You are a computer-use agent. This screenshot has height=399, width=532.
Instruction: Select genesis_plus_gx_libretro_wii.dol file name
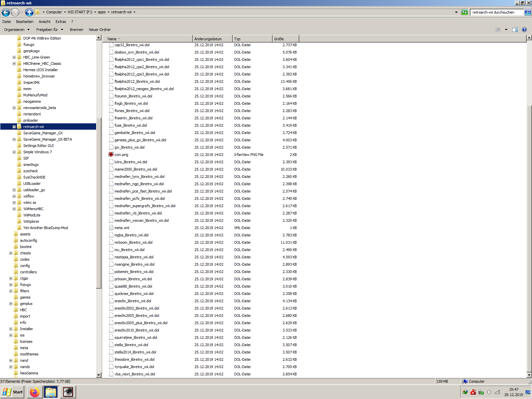140,140
